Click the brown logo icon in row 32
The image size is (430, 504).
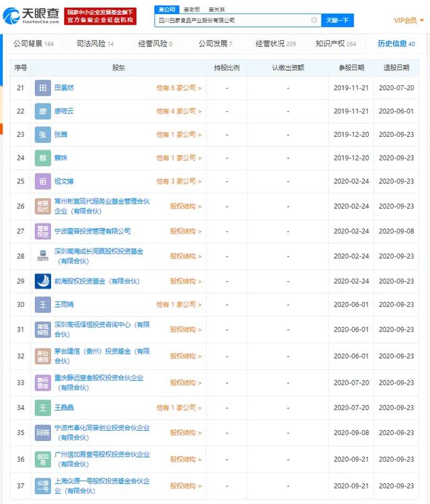coord(43,356)
